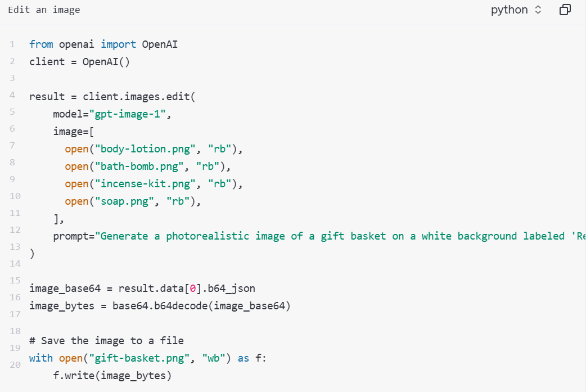This screenshot has height=392, width=586.
Task: Click the "incense-kit.png" filename string
Action: [145, 184]
